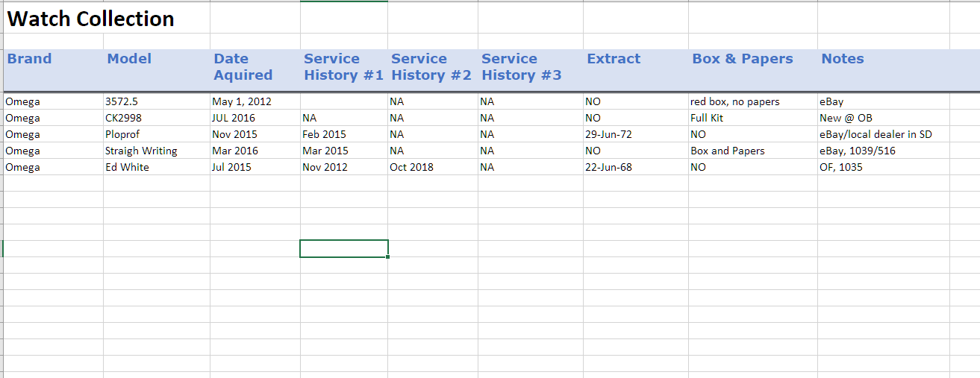This screenshot has width=980, height=378.
Task: Click the 'New @ OB' notes cell
Action: [846, 119]
